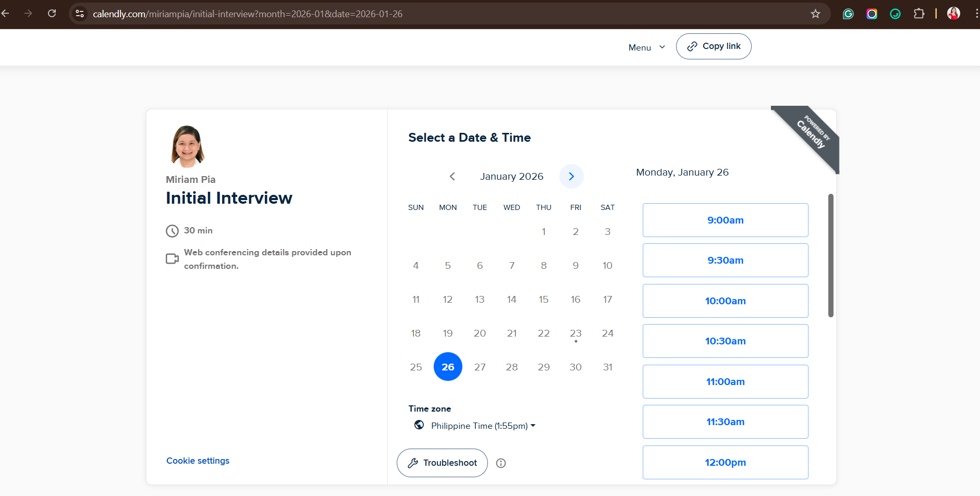Click the clock icon beside 30 min
This screenshot has height=496, width=980.
point(172,231)
